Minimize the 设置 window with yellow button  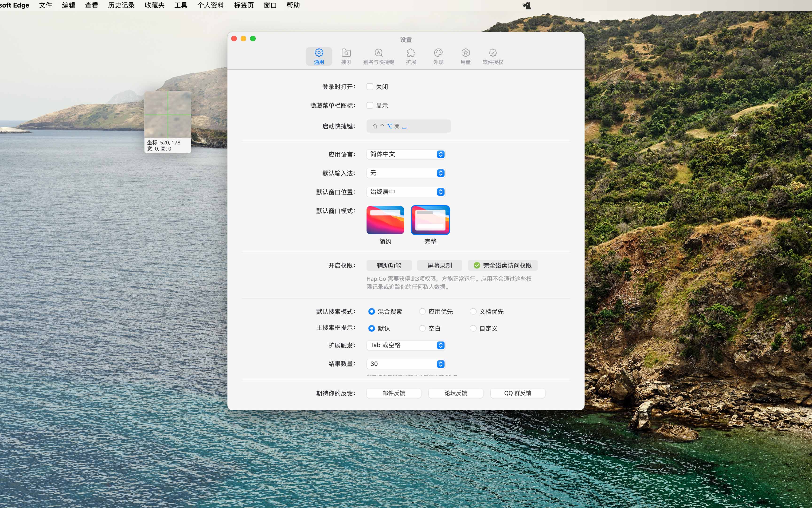(244, 39)
